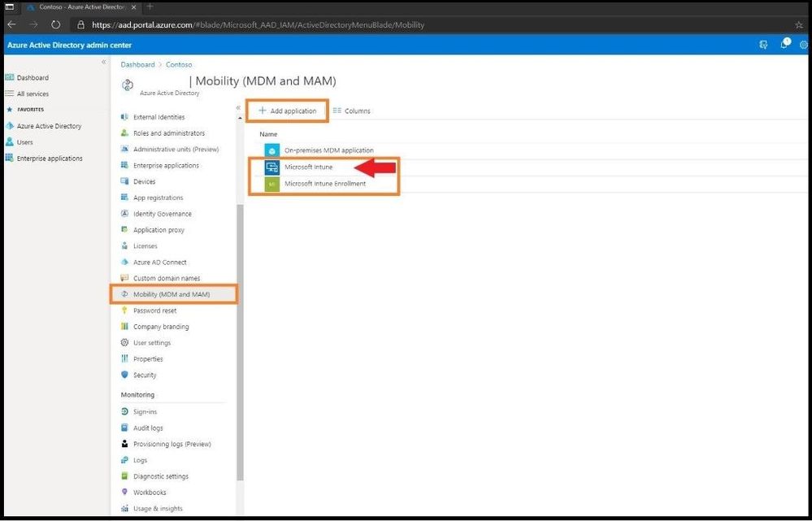This screenshot has width=812, height=521.
Task: Open the portal settings gear icon
Action: coord(804,45)
